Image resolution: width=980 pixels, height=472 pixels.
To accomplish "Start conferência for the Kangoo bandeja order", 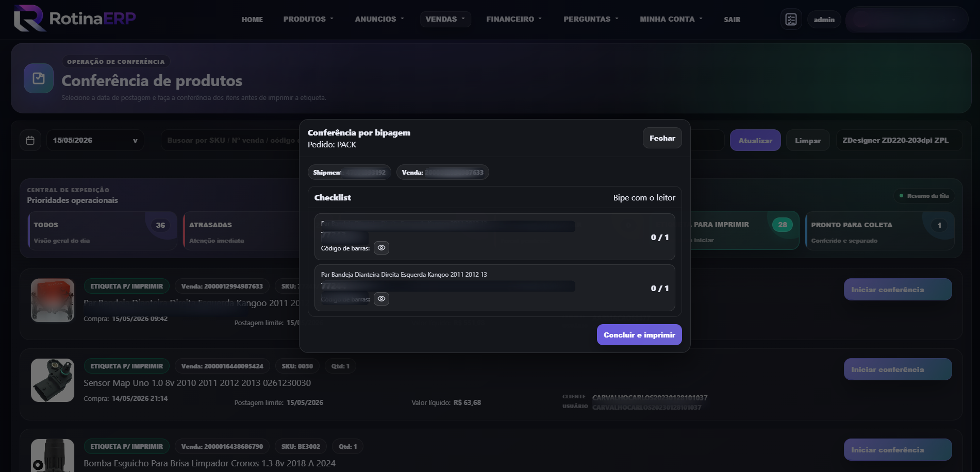I will click(x=898, y=290).
